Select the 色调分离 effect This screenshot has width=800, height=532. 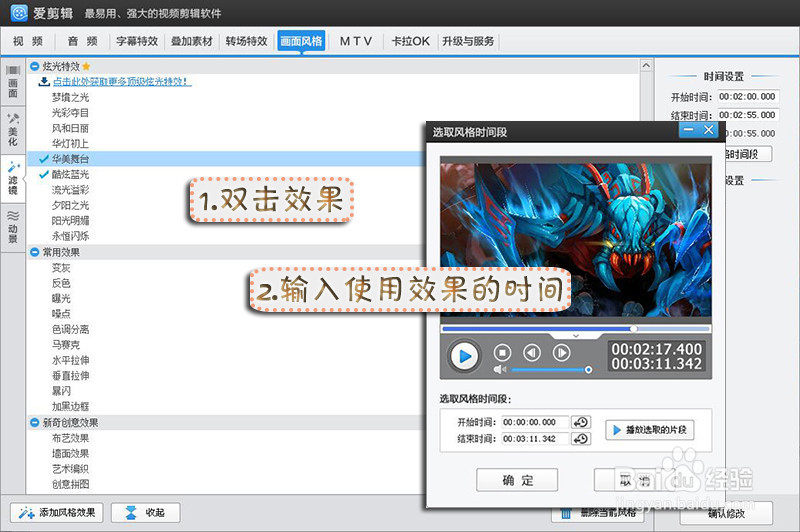[x=70, y=329]
